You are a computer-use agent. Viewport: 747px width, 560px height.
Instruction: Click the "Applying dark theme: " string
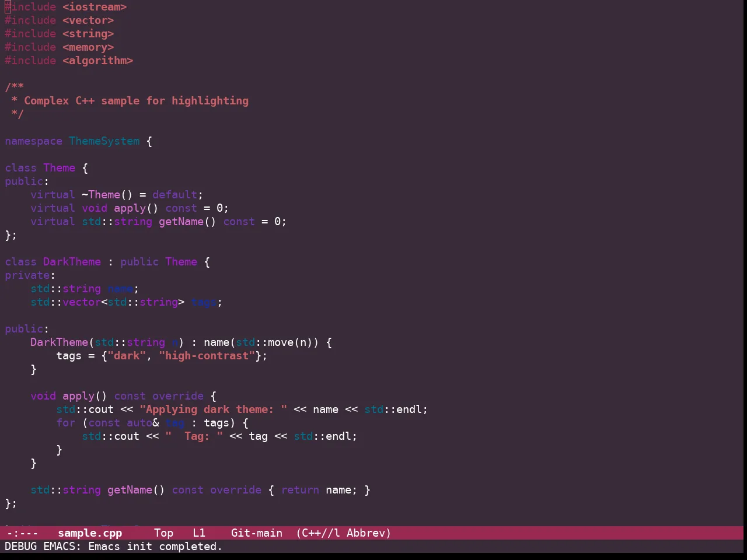point(213,409)
